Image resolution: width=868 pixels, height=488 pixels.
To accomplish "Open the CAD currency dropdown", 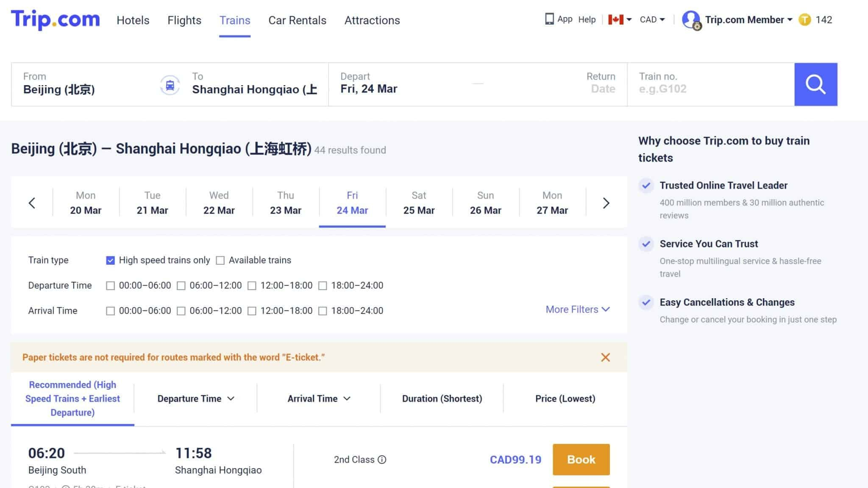I will pyautogui.click(x=652, y=19).
